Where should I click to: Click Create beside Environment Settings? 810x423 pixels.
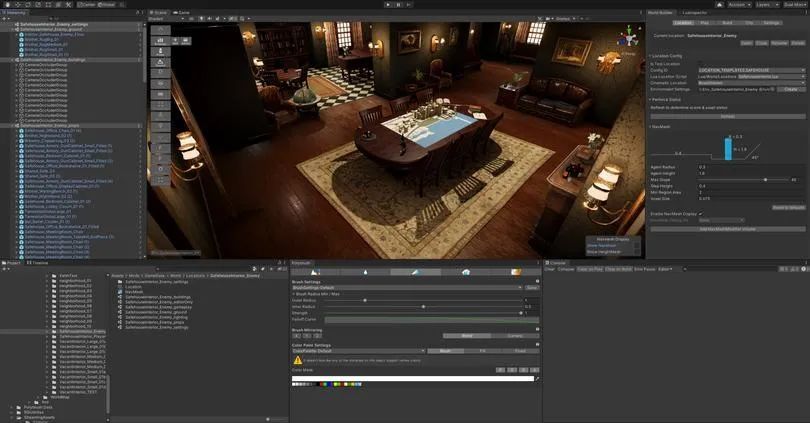[x=791, y=89]
